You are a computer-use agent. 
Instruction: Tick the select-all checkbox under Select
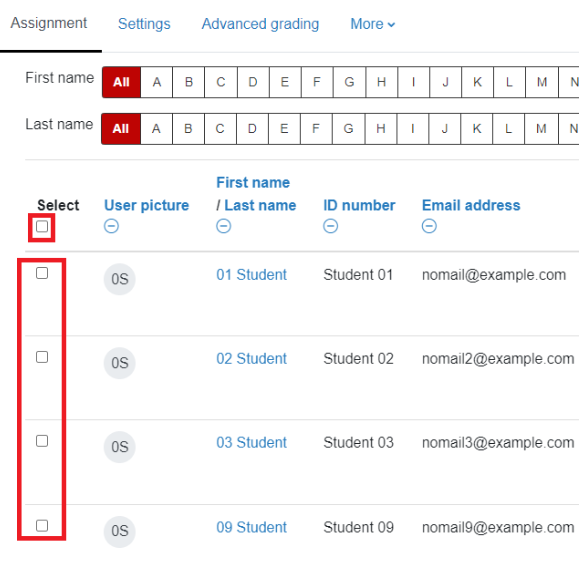[42, 226]
